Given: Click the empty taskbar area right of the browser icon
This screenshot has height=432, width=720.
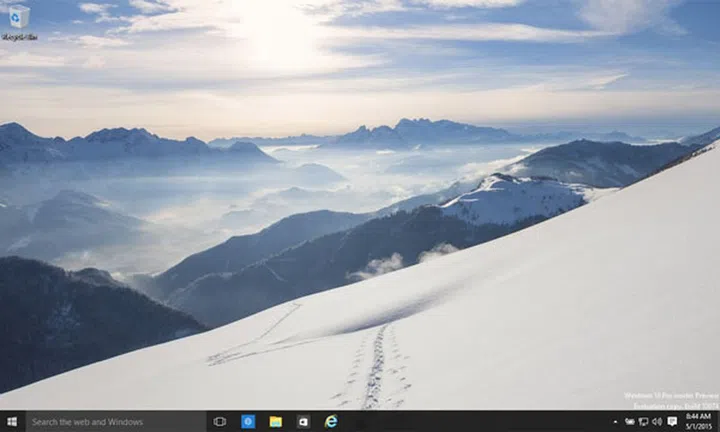Looking at the screenshot, I should [x=470, y=422].
